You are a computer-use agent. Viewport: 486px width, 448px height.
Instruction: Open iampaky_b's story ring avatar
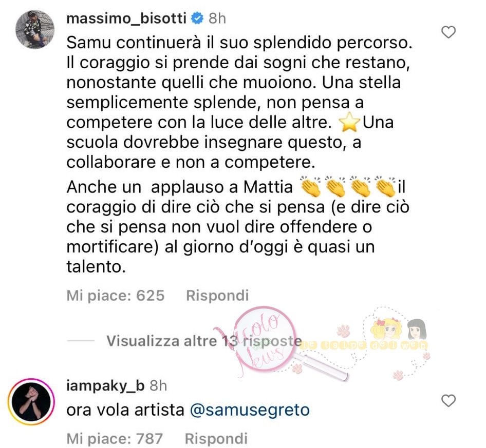point(31,402)
